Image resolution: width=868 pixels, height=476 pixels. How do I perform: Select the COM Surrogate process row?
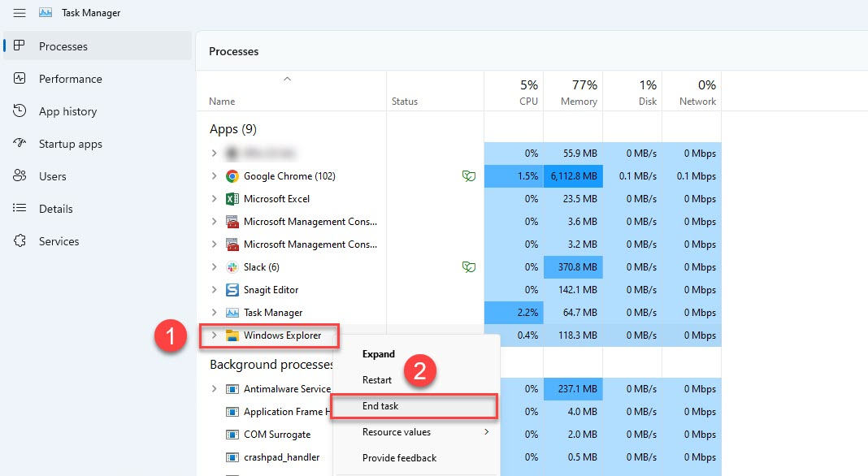tap(277, 435)
